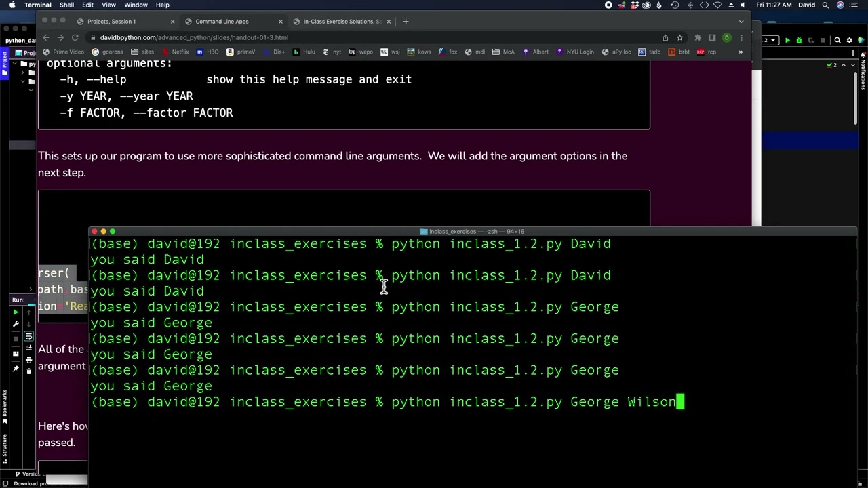Open mdl bookmark

point(475,52)
